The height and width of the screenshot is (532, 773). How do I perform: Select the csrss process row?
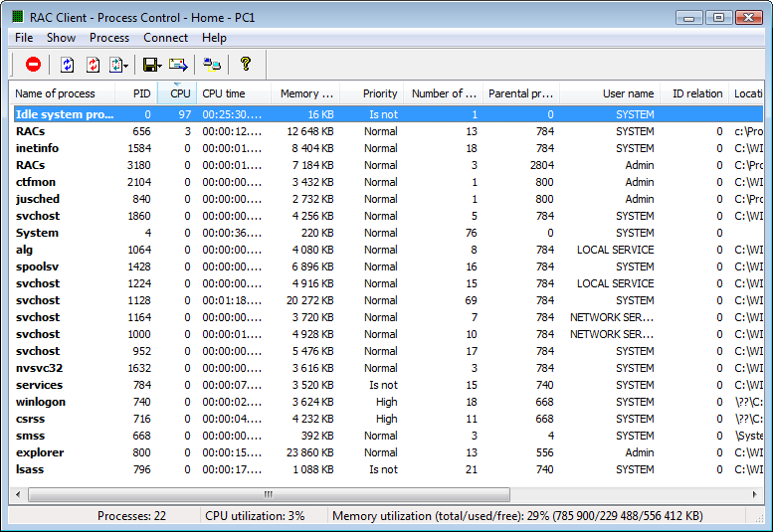click(x=388, y=419)
